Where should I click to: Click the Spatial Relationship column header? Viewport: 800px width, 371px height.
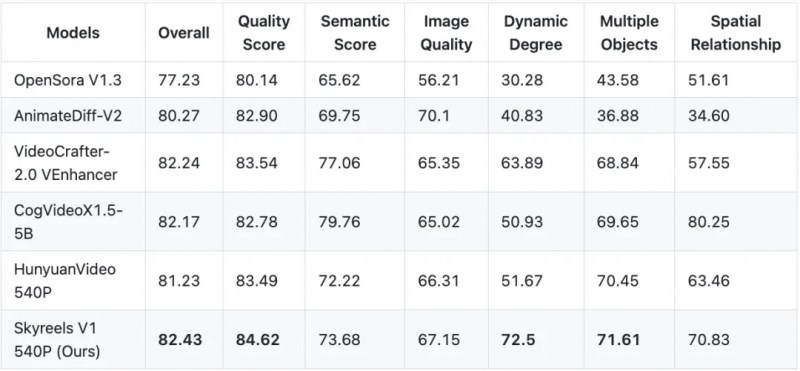(x=736, y=33)
